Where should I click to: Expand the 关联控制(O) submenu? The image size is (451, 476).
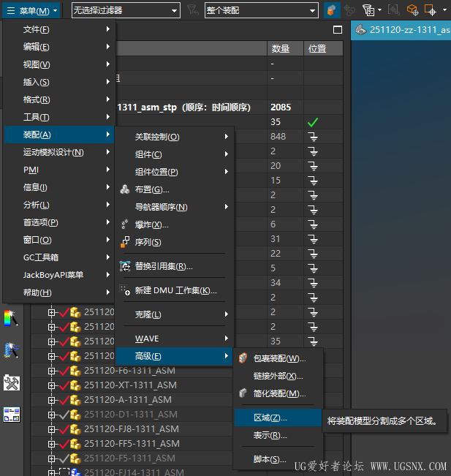(175, 137)
